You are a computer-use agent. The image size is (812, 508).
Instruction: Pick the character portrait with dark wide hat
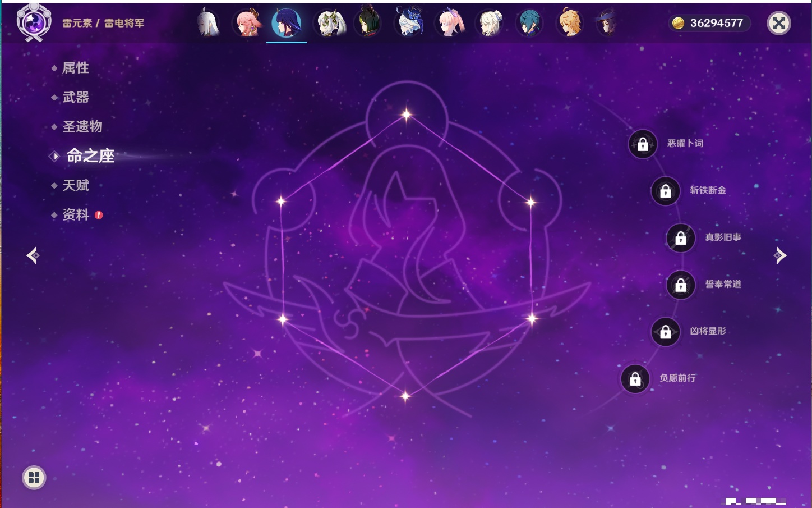(x=607, y=23)
